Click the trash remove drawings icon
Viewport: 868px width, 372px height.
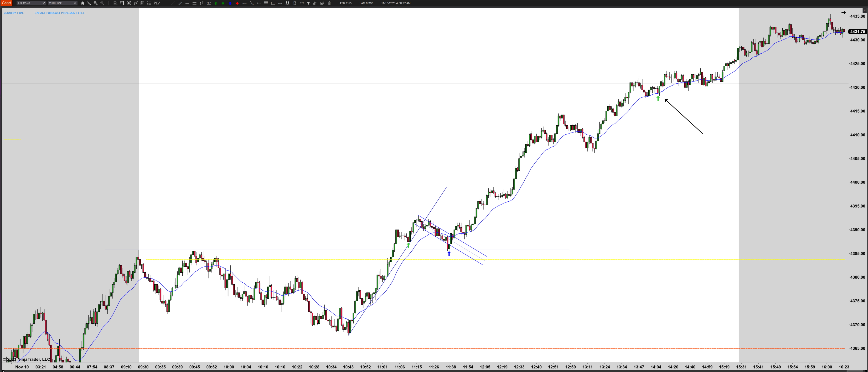[x=329, y=3]
